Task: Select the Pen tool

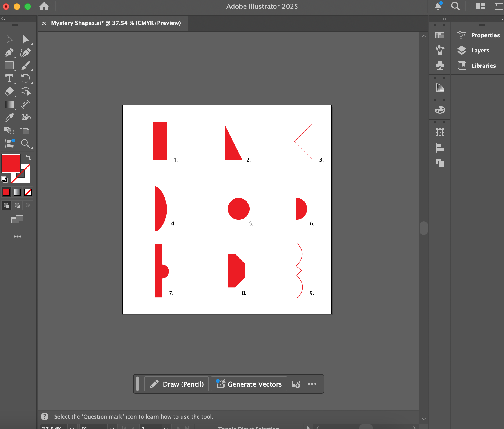Action: click(9, 52)
